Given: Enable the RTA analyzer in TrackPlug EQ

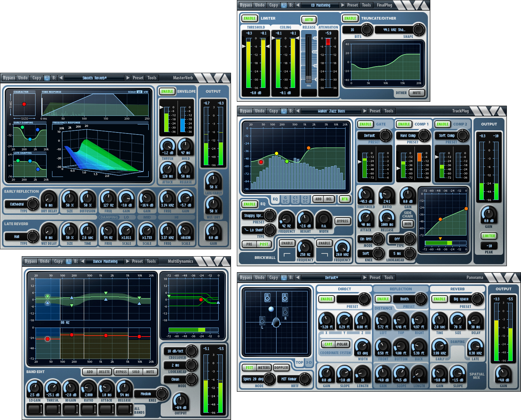Looking at the screenshot, I should click(x=344, y=199).
